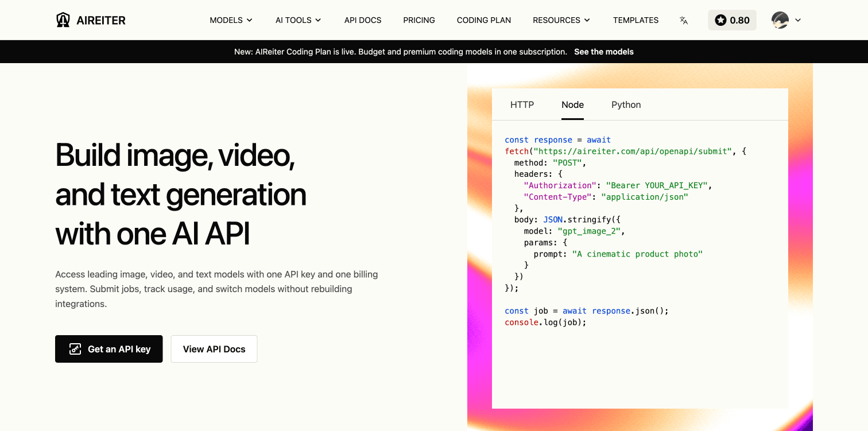Follow the See the models link
Viewport: 868px width, 431px height.
[x=604, y=52]
